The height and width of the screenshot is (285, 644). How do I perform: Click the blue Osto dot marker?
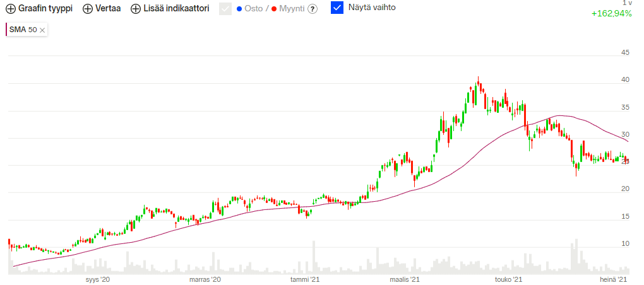point(239,9)
